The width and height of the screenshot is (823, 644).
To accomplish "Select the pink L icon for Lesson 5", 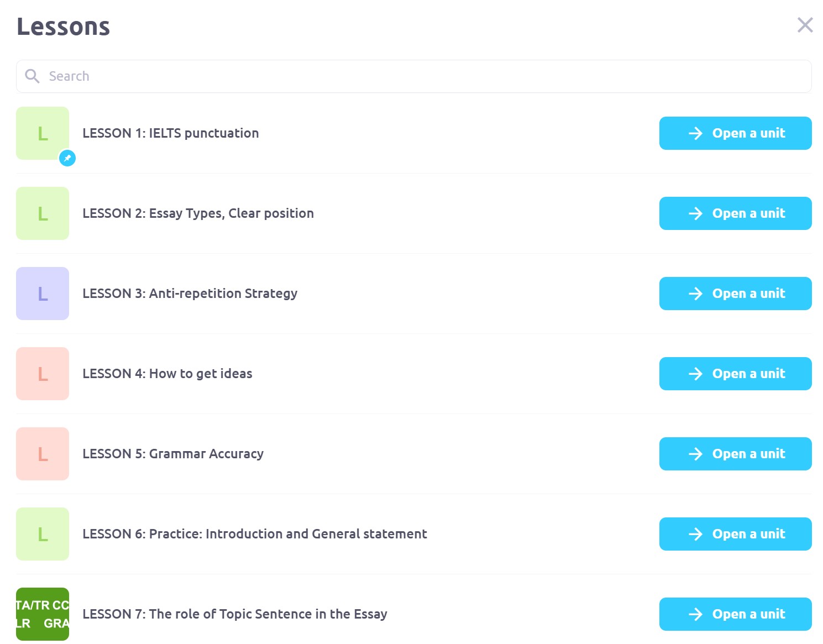I will click(x=43, y=454).
